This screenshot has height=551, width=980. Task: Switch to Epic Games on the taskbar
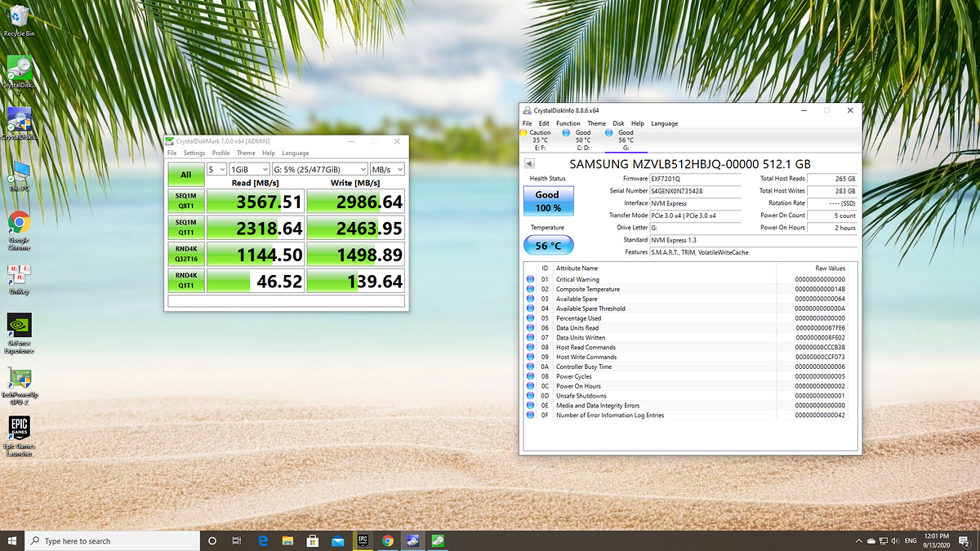pyautogui.click(x=363, y=540)
